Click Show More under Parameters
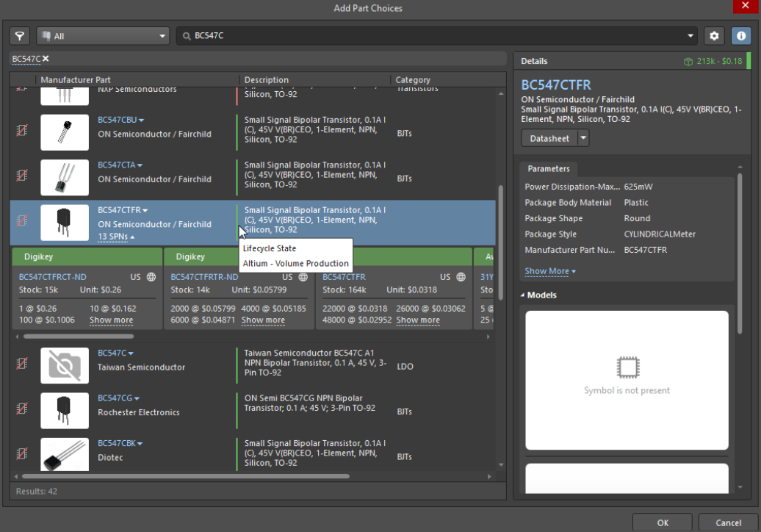761x532 pixels. pyautogui.click(x=550, y=271)
